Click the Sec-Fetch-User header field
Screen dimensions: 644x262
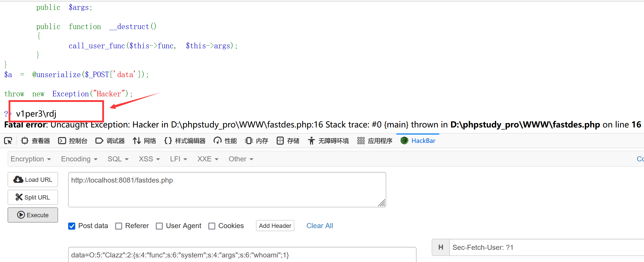[x=547, y=247]
